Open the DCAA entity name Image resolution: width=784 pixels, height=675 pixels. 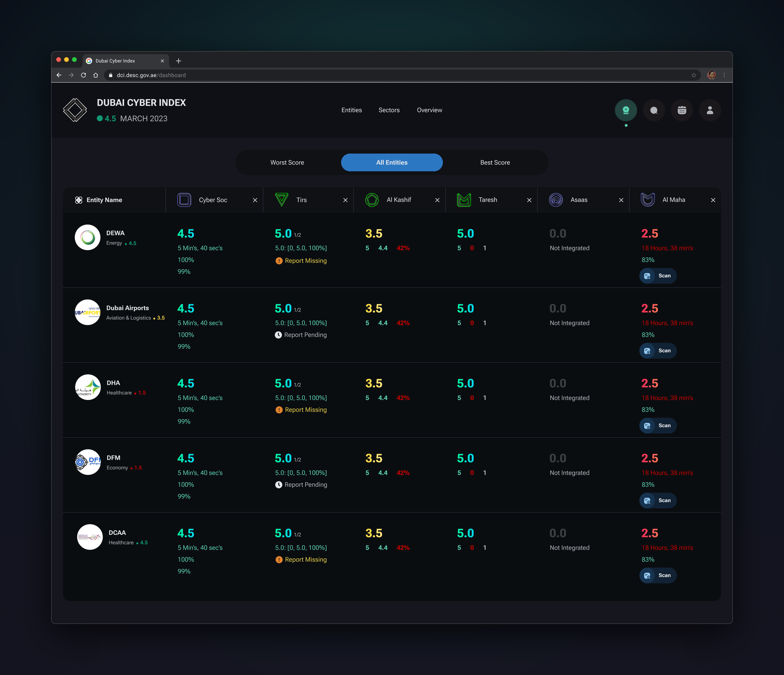pyautogui.click(x=117, y=533)
